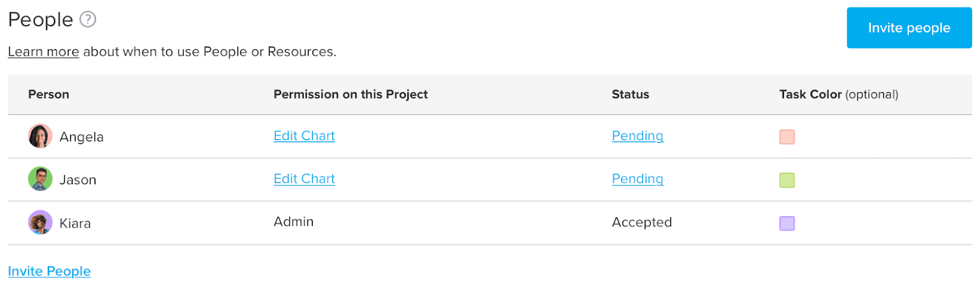Open Jason's Pending status link

[x=637, y=179]
